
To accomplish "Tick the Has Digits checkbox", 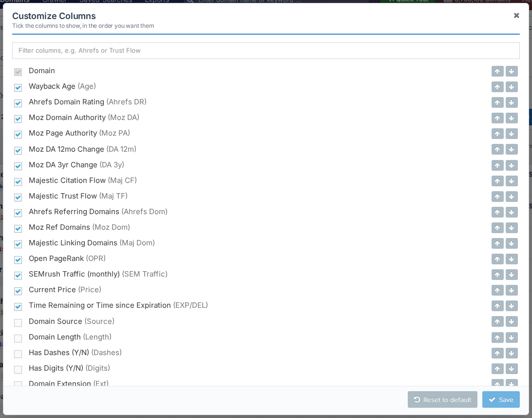I will tap(18, 369).
